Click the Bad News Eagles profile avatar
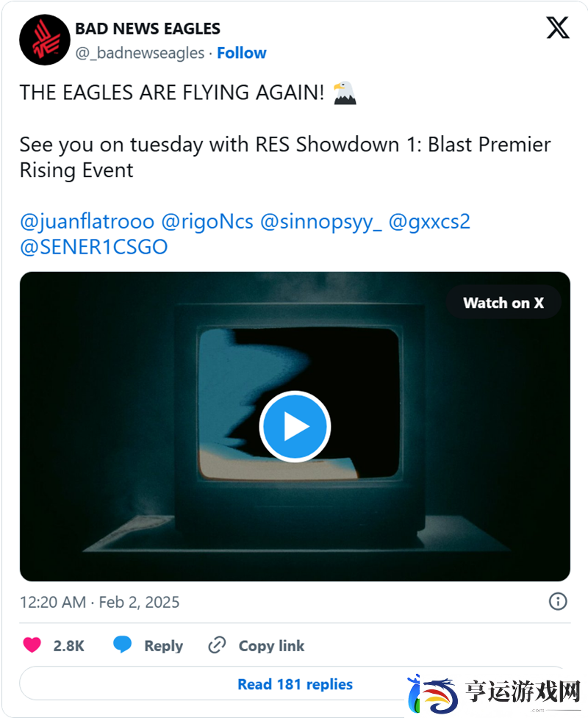 coord(44,40)
